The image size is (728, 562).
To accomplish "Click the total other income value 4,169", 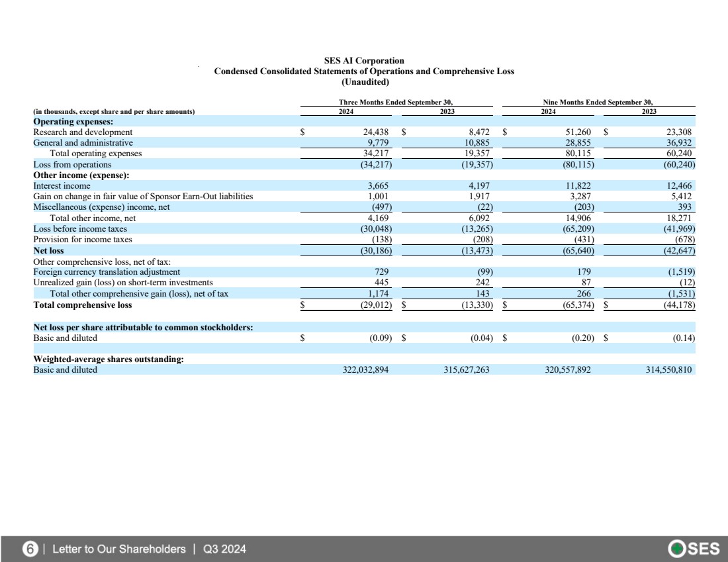I will (x=378, y=218).
